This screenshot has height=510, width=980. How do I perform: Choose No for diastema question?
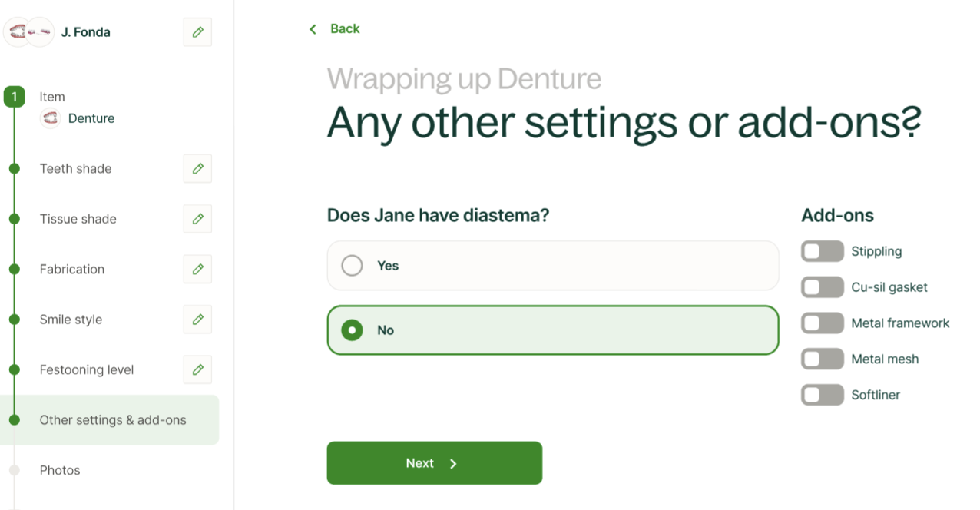(x=352, y=330)
